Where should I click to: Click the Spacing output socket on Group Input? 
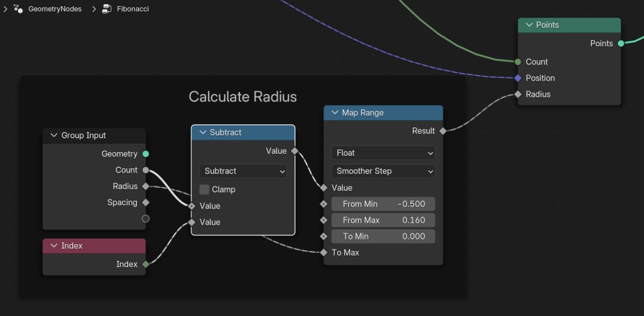[146, 203]
